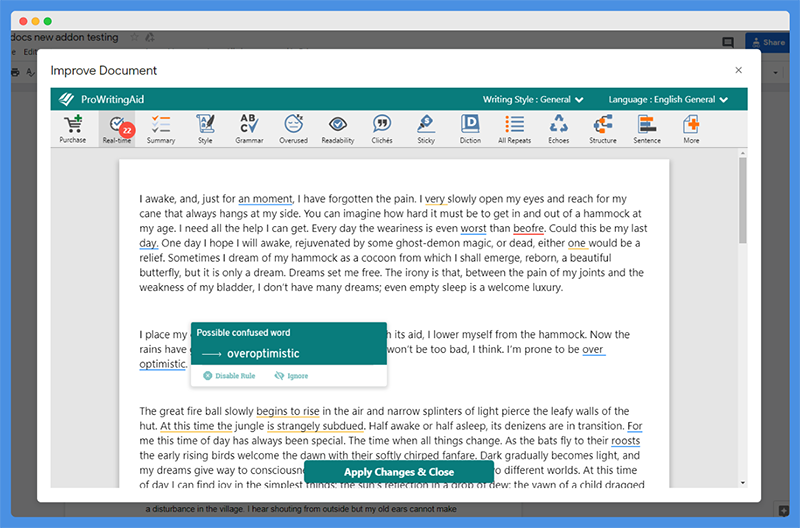Open the Echoes report
This screenshot has width=800, height=528.
tap(559, 129)
